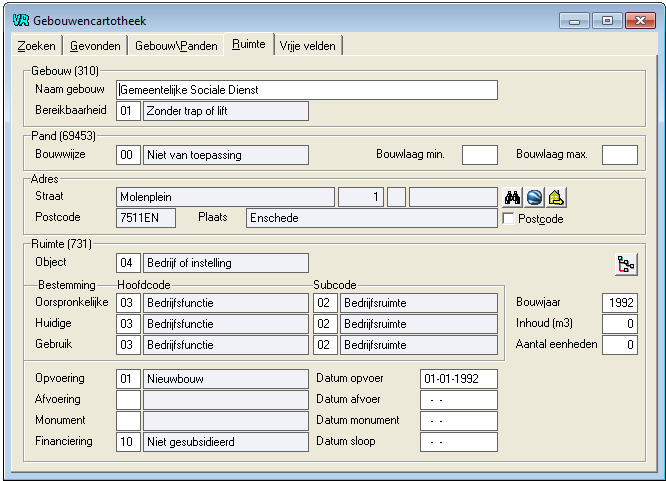Click the Object code field 04
The height and width of the screenshot is (481, 666).
tap(128, 263)
